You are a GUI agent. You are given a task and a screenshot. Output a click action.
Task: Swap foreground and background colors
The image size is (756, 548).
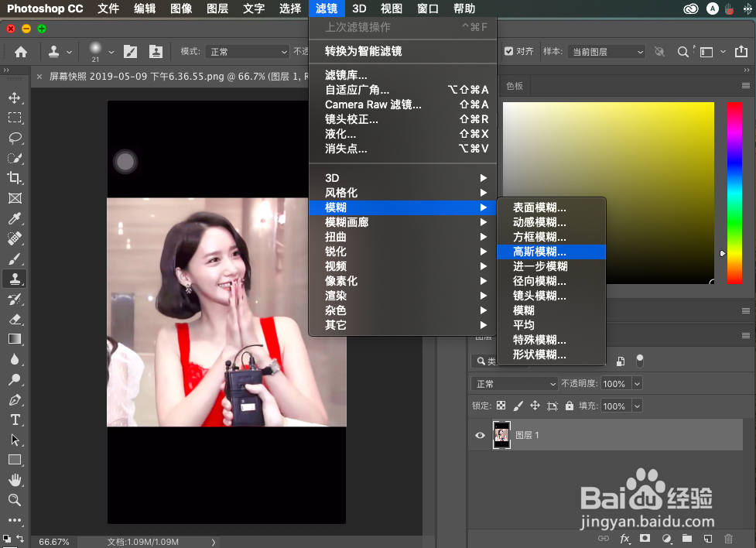[x=20, y=538]
